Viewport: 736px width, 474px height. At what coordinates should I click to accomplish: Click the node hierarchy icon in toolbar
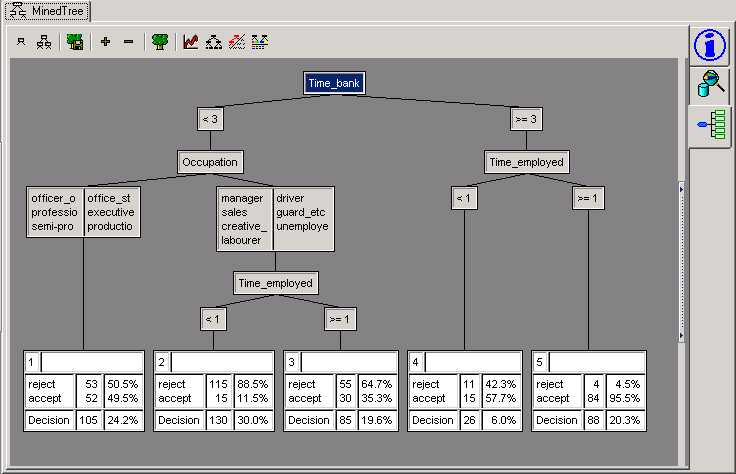(x=43, y=42)
